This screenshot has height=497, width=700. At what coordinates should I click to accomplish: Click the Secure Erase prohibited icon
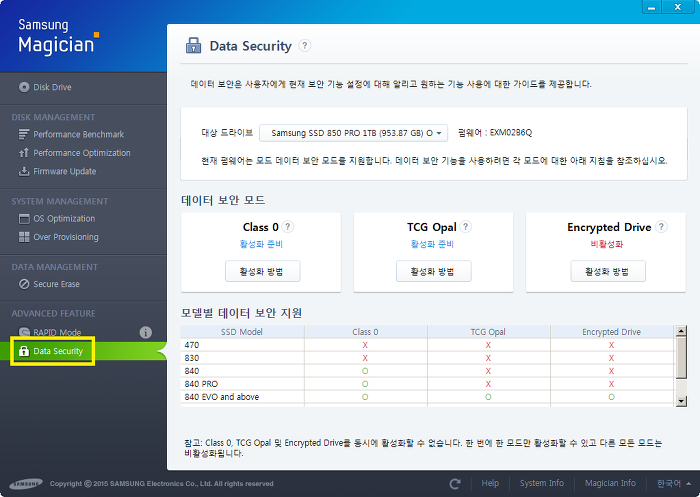[24, 284]
